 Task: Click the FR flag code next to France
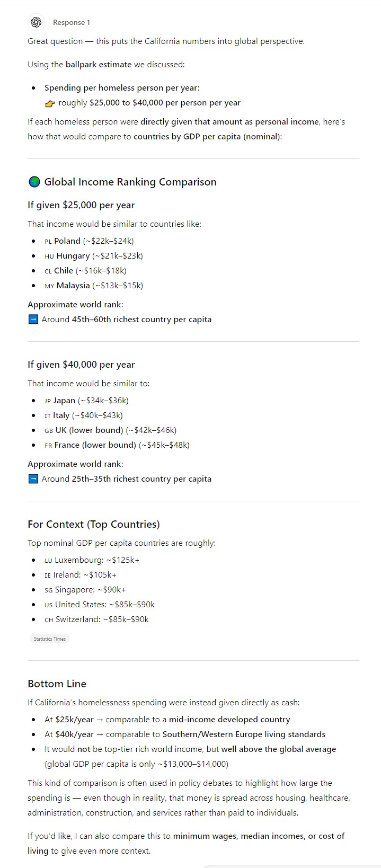[x=48, y=445]
